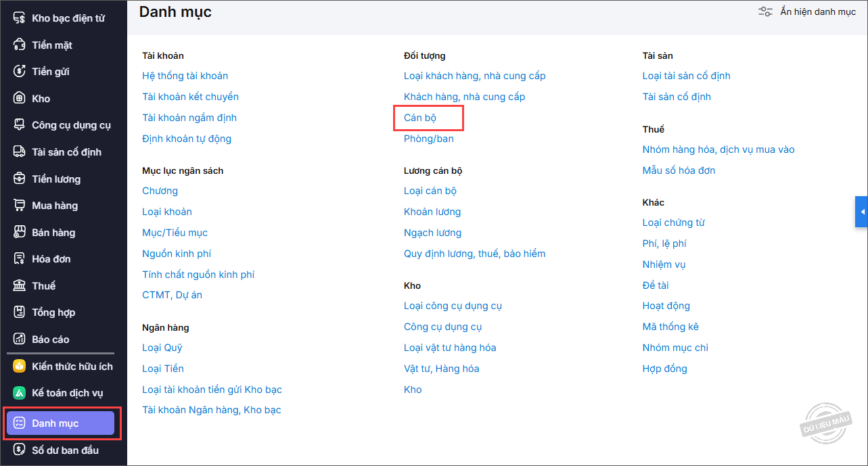Click the Mẫu số hóa đơn link
Screen dimensions: 868x466
679,170
